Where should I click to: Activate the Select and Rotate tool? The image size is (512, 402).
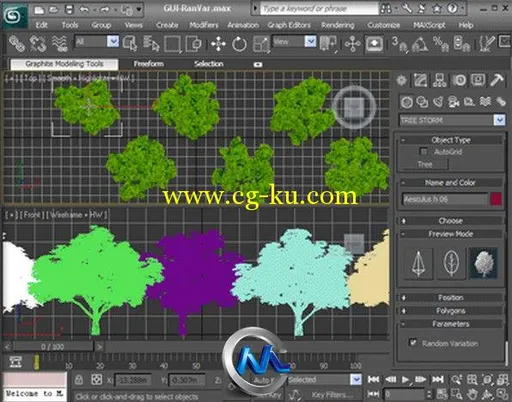(x=239, y=44)
